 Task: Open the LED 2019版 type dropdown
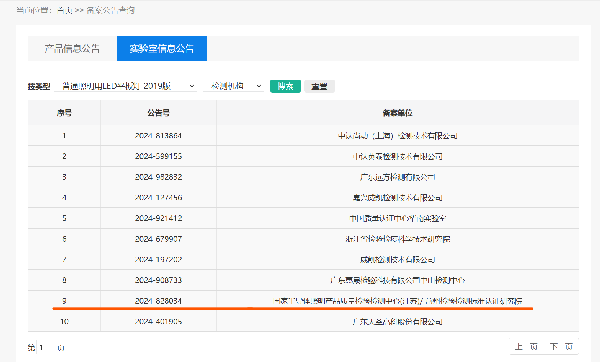126,86
